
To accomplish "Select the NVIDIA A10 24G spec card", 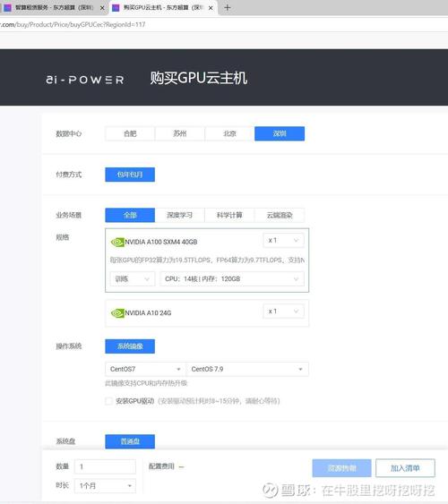I will (x=207, y=313).
